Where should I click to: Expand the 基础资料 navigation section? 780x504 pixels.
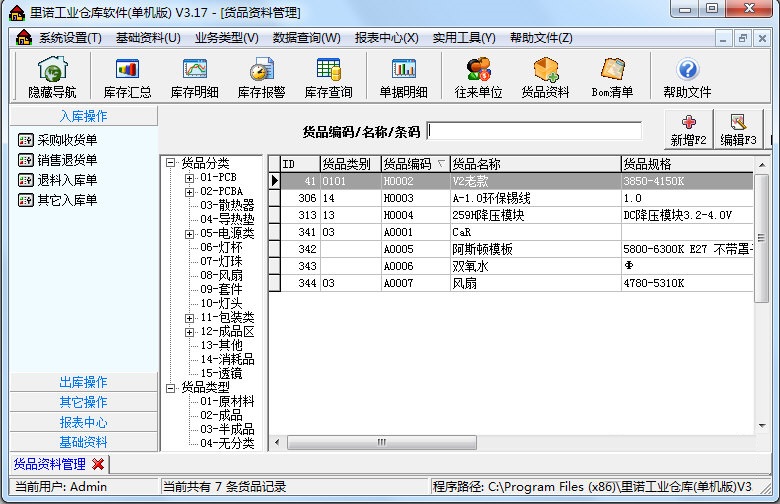click(x=84, y=442)
